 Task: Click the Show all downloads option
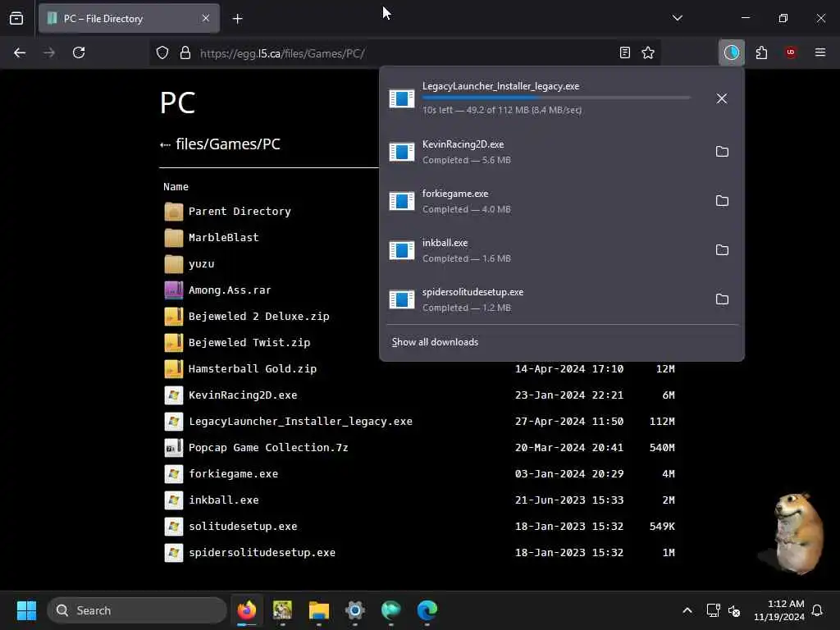(x=435, y=342)
